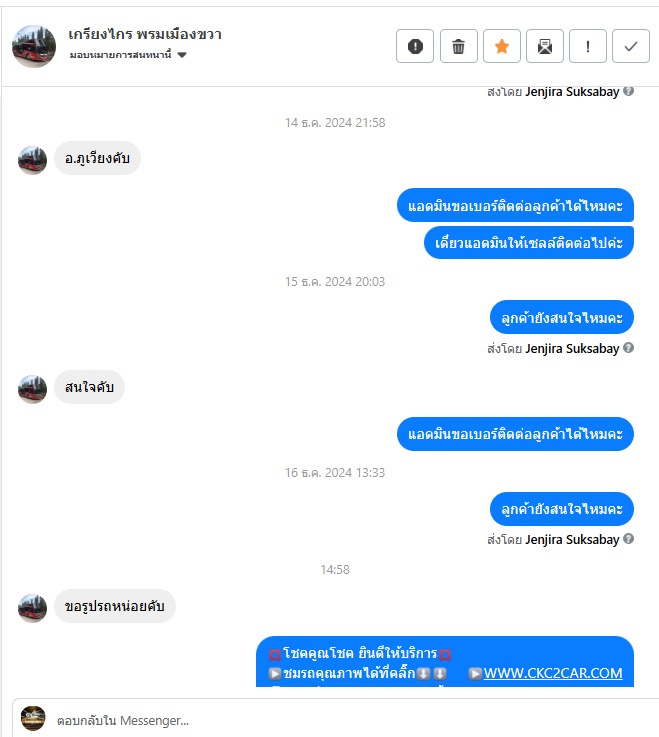Image resolution: width=659 pixels, height=737 pixels.
Task: Select the สนใจคับ message bubble
Action: pyautogui.click(x=89, y=387)
